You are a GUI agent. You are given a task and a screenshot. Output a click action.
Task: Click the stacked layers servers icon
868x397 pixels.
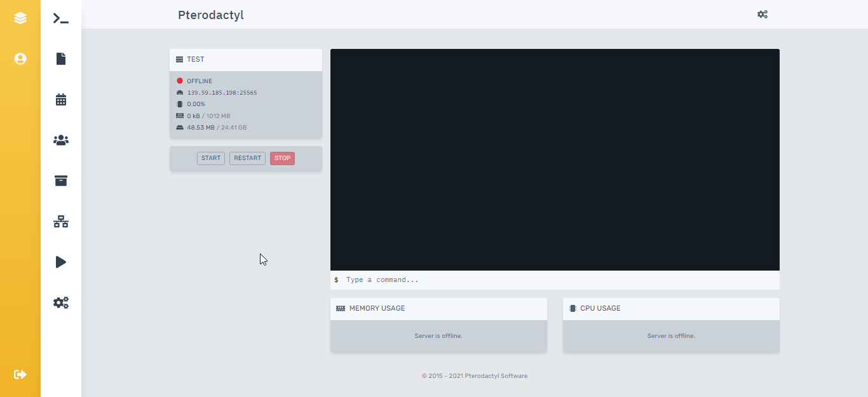[x=20, y=18]
